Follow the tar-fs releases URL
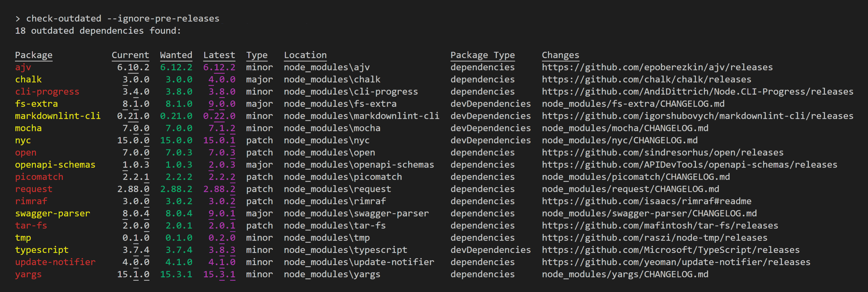This screenshot has height=292, width=868. coord(660,225)
